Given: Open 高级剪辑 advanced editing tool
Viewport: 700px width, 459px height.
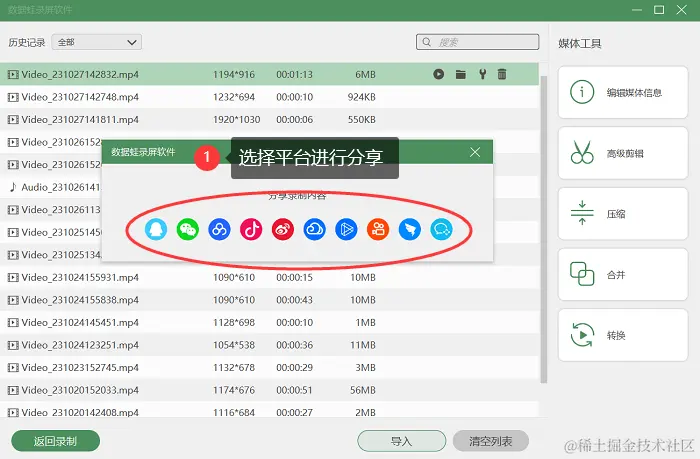Looking at the screenshot, I should pyautogui.click(x=623, y=153).
